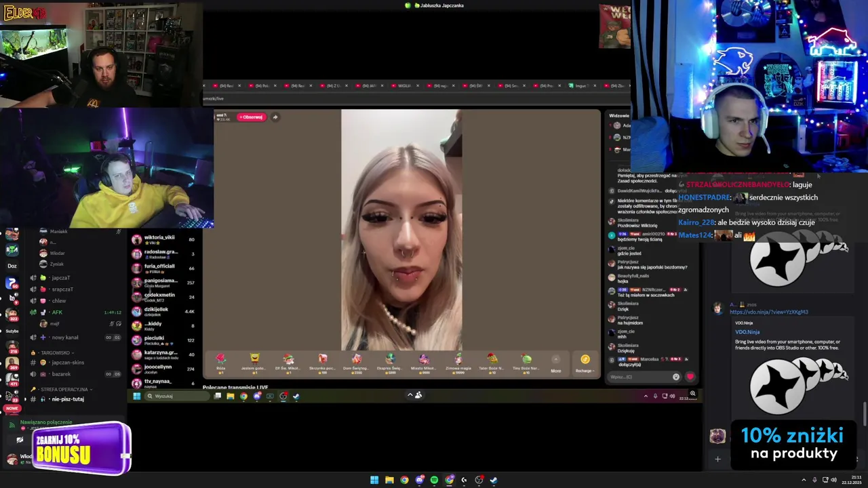This screenshot has height=488, width=868.
Task: Click the 'Zgarnij 10% bonusu' banner
Action: (x=81, y=449)
